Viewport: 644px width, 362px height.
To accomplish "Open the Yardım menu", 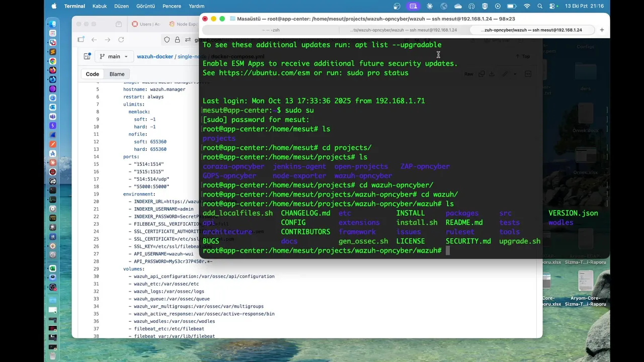I will (x=196, y=6).
